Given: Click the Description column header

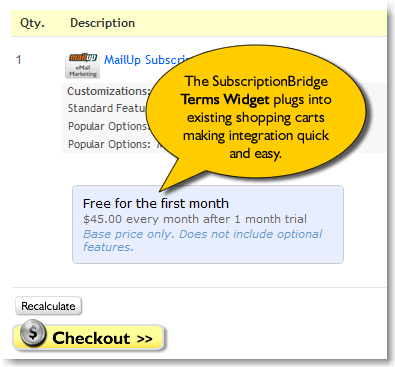Looking at the screenshot, I should pos(103,23).
